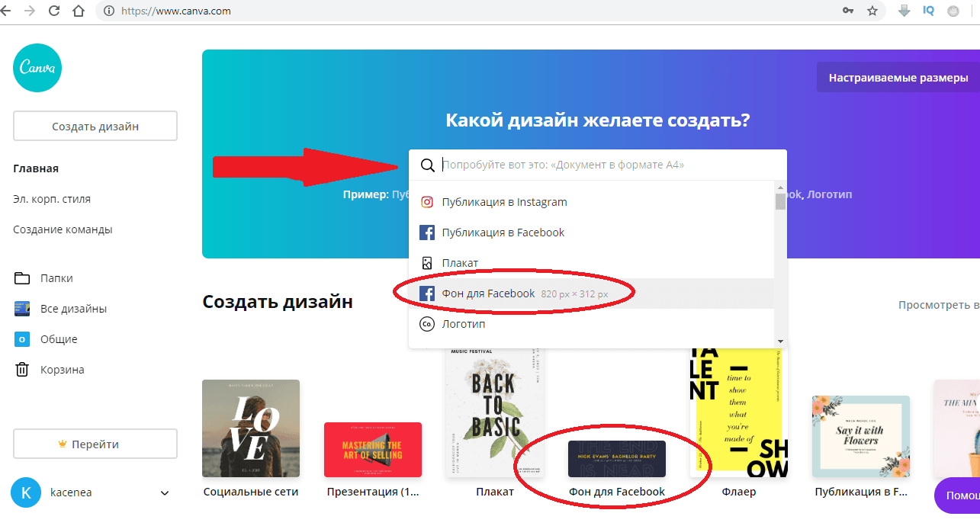Image resolution: width=980 pixels, height=526 pixels.
Task: Click the browser reload icon
Action: coord(54,11)
